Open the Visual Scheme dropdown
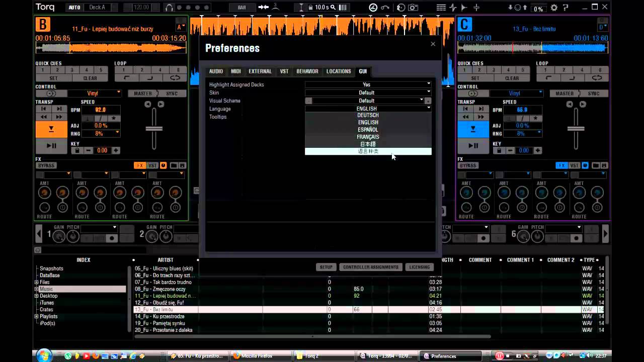This screenshot has width=644, height=362. coord(368,101)
